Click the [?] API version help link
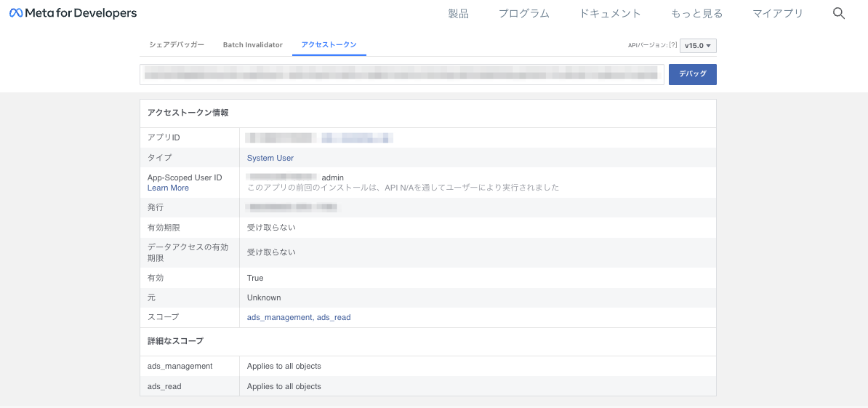 tap(673, 46)
